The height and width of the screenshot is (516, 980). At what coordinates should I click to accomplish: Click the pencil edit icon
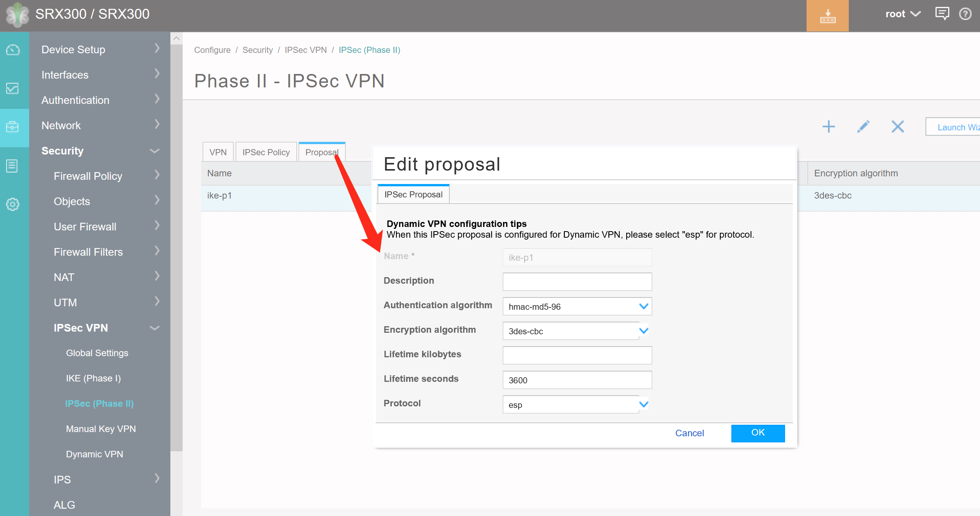coord(863,127)
